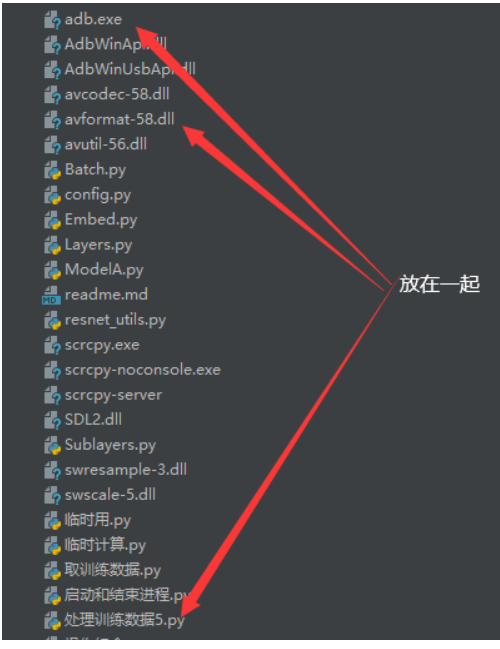
Task: Open swresample-3.dll entry
Action: pos(126,470)
